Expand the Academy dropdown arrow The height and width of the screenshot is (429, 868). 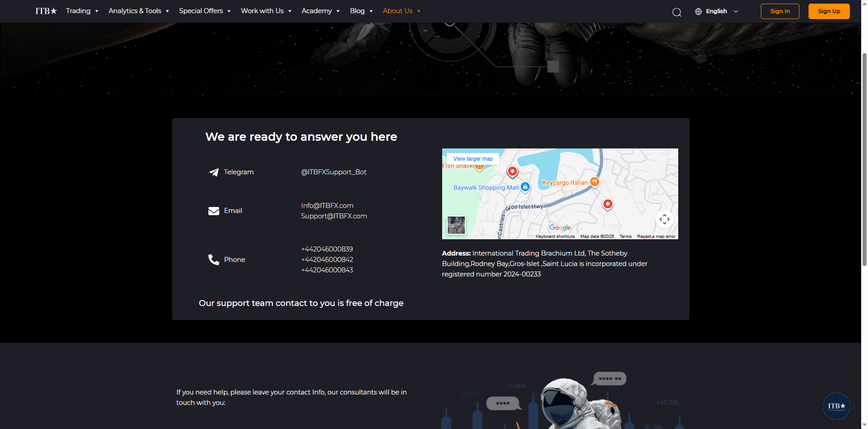pos(338,11)
